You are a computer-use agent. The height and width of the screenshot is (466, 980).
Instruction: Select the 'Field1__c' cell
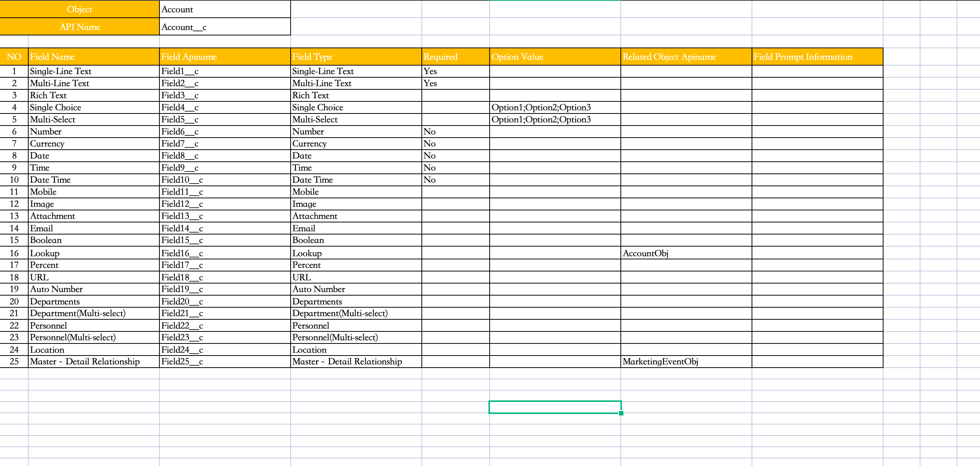(225, 71)
